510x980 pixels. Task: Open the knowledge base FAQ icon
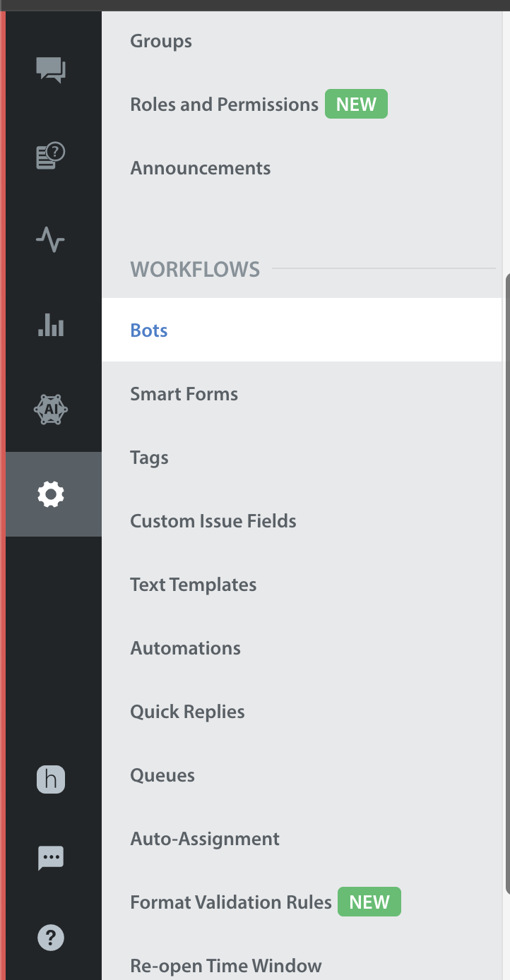click(51, 155)
